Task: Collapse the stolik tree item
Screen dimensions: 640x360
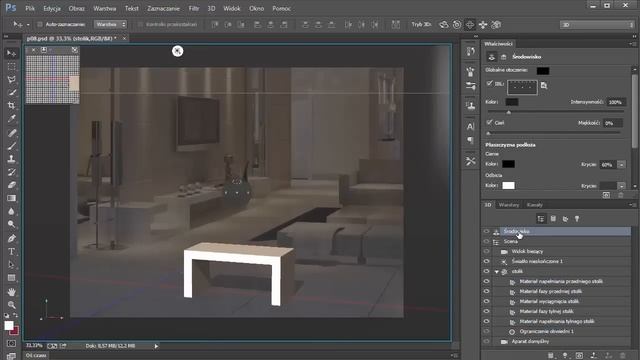Action: (x=497, y=272)
